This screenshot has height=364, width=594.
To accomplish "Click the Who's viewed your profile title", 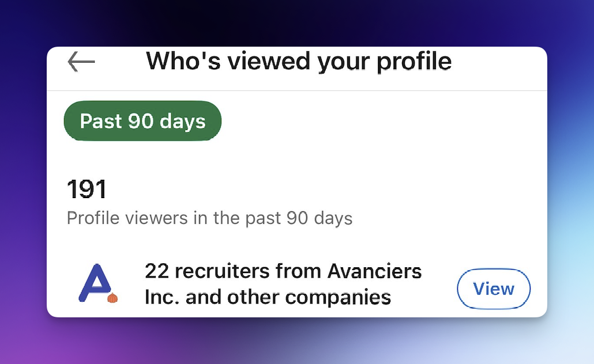I will tap(298, 60).
